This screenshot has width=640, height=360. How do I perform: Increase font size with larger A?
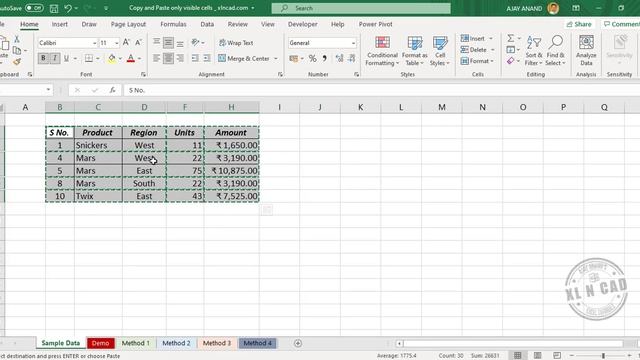point(127,42)
